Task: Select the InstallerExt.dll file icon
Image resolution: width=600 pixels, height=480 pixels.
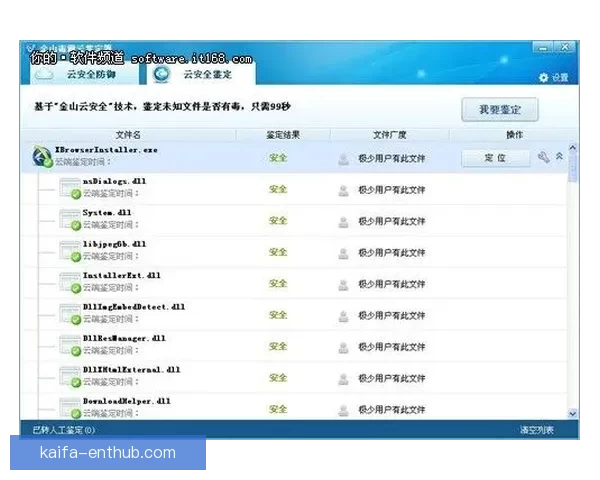Action: [70, 282]
